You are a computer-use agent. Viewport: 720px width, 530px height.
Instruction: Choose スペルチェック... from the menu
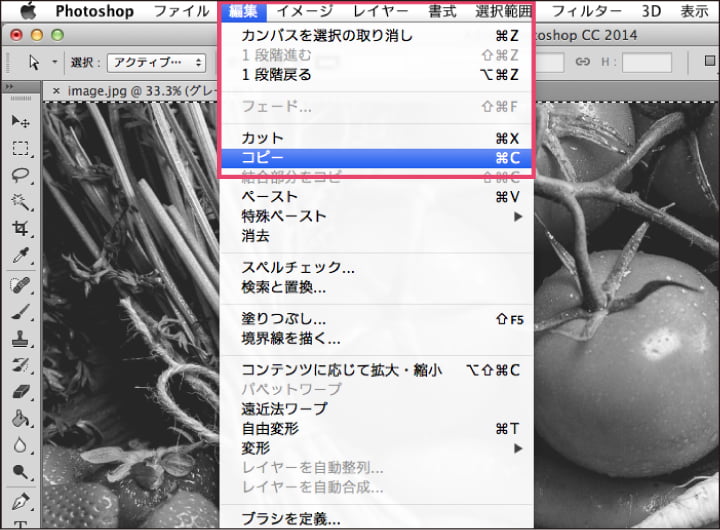(x=377, y=267)
